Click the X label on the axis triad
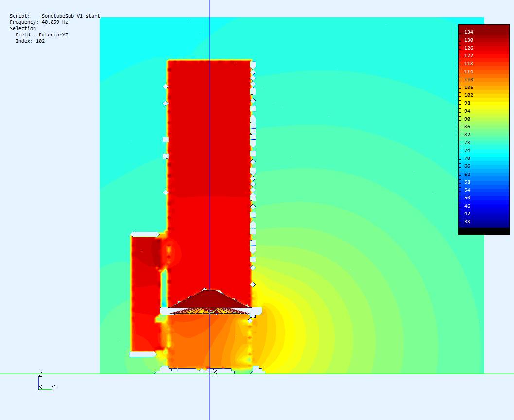 40,387
